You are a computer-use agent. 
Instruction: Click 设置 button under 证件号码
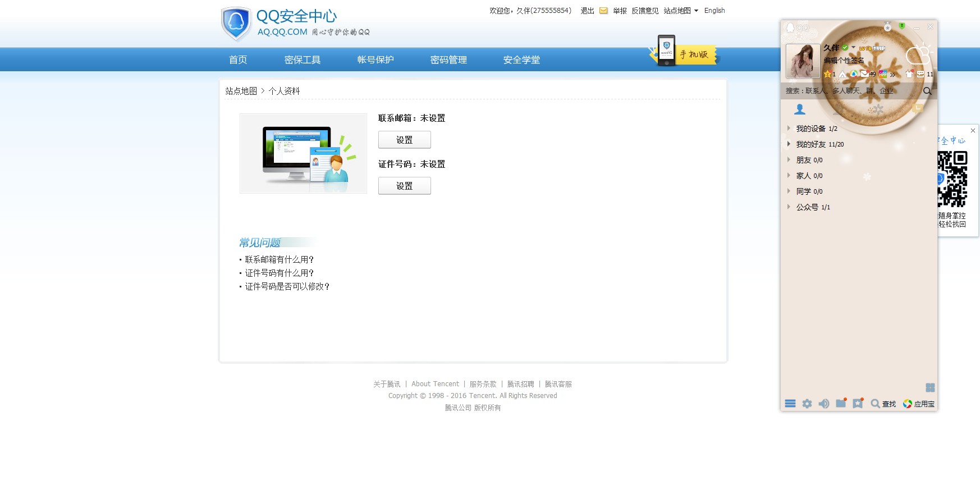[405, 186]
